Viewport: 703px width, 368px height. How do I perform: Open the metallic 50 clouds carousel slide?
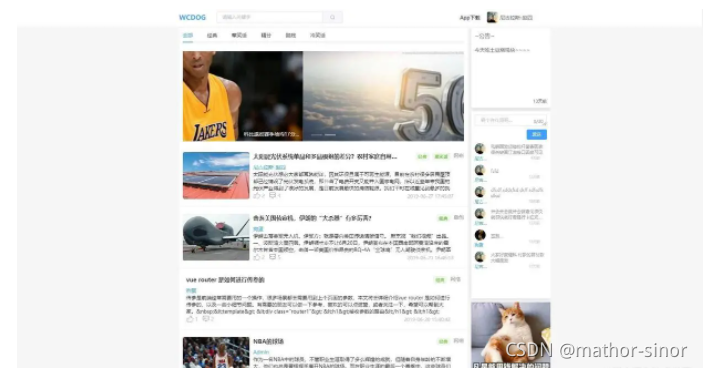coord(383,96)
